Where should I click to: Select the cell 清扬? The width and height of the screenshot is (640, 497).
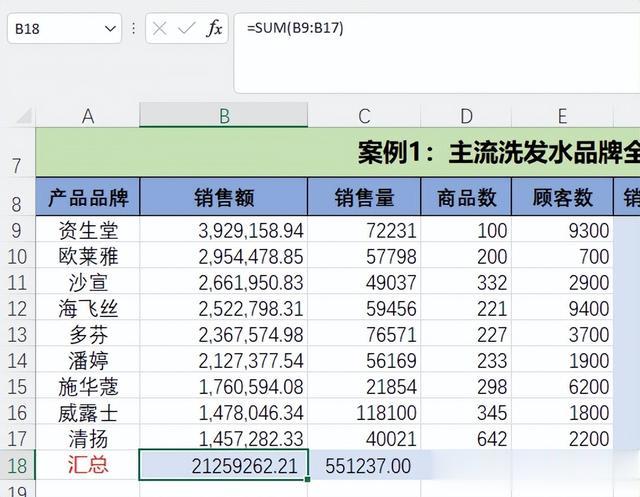(88, 437)
